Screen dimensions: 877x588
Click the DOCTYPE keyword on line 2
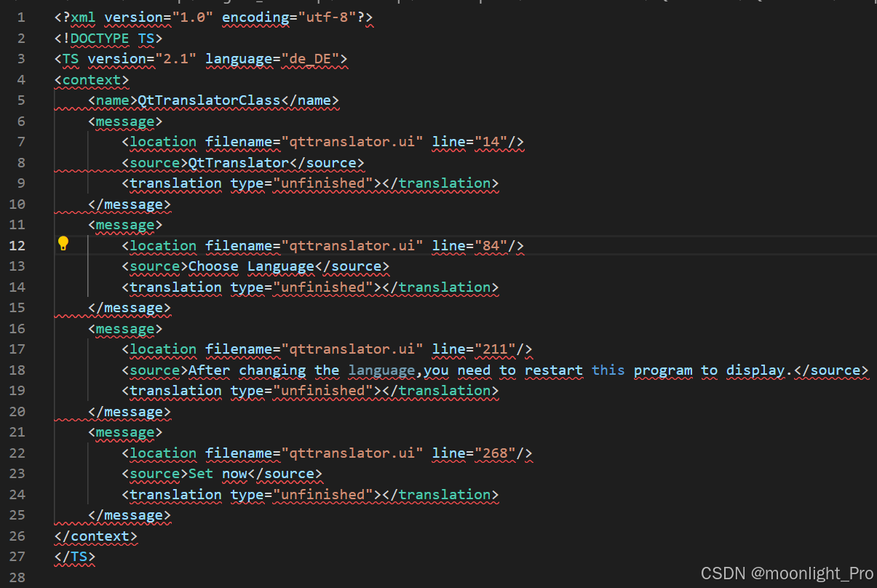pos(100,38)
